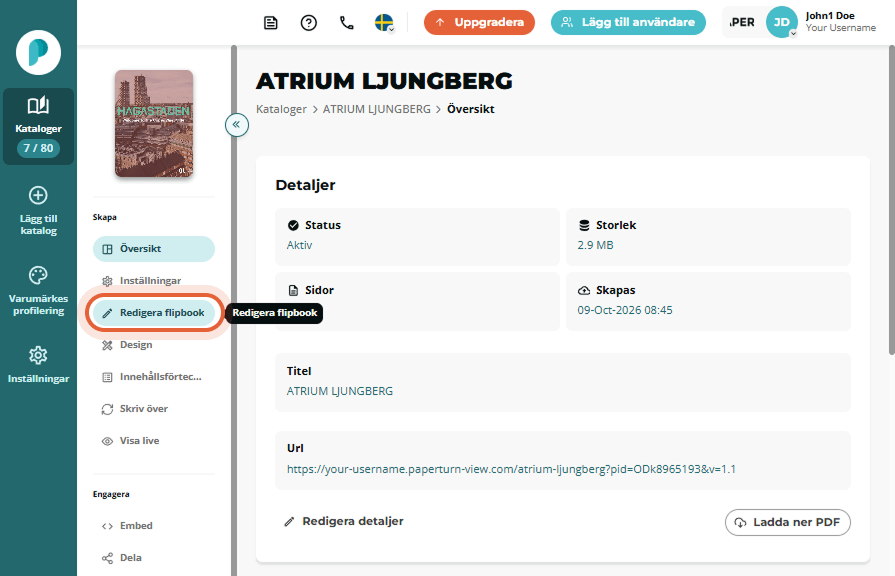Screen dimensions: 895x576
Task: Collapse the side panel with double chevron
Action: 236,124
